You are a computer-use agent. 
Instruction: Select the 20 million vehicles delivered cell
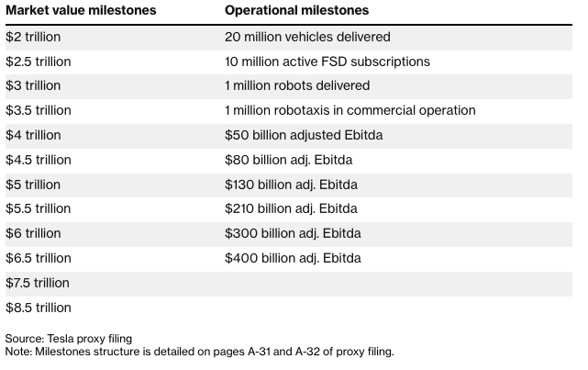(x=307, y=37)
